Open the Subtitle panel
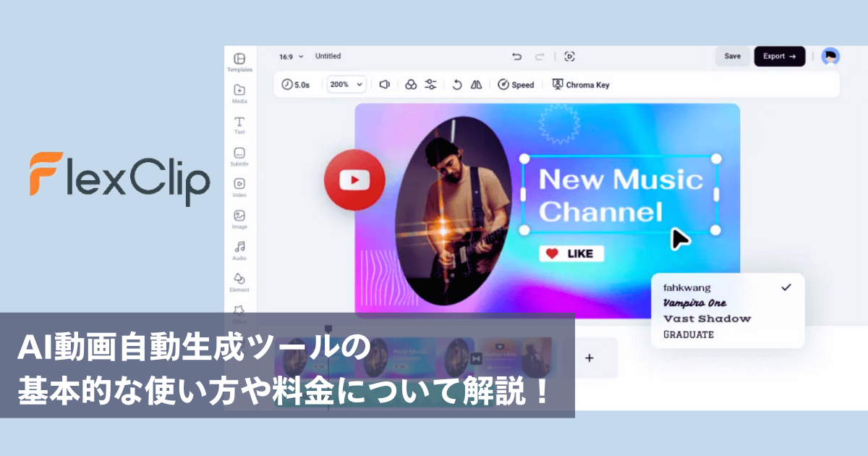Viewport: 868px width, 456px height. coord(239,156)
